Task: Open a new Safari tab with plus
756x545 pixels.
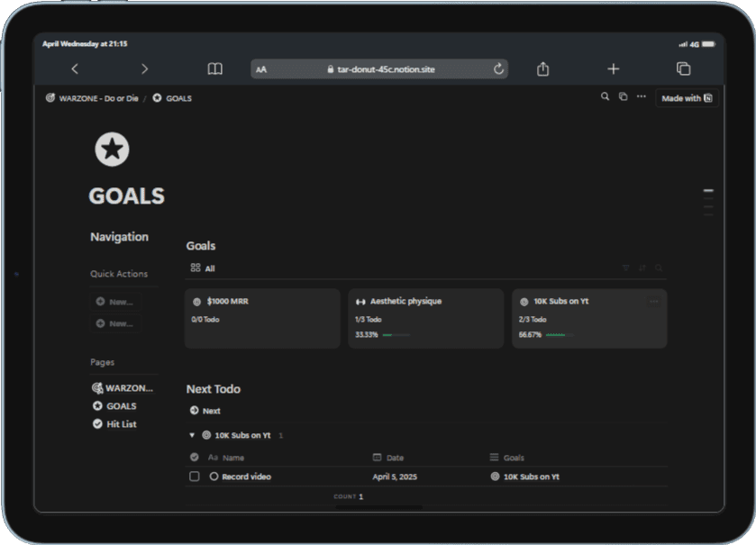Action: [614, 68]
